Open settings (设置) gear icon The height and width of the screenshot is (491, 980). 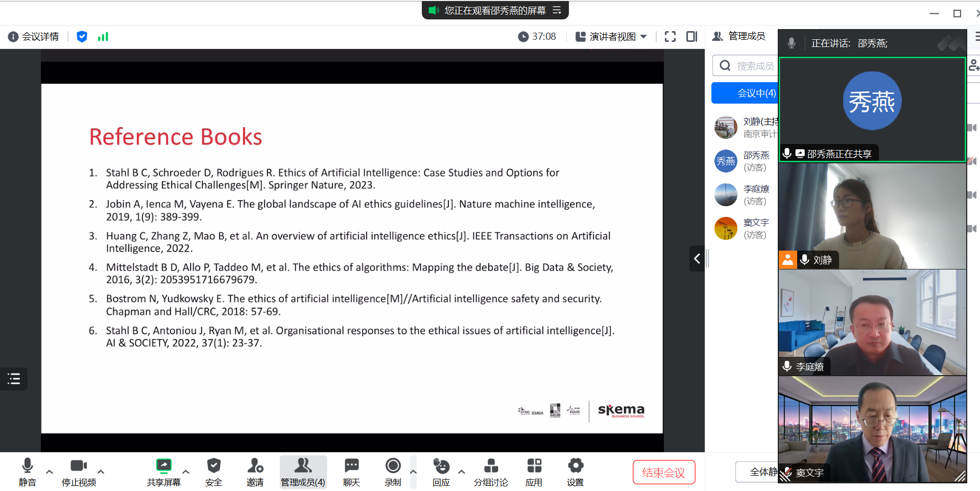tap(575, 472)
